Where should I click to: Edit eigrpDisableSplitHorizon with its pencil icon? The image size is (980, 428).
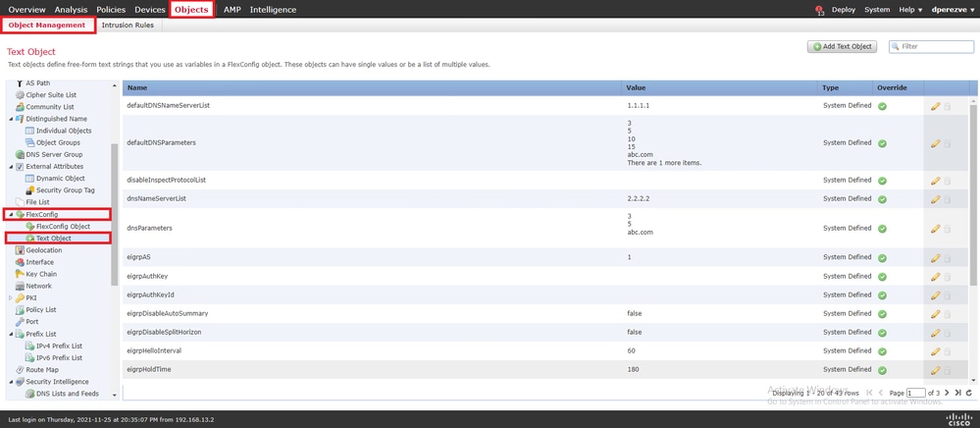(935, 332)
